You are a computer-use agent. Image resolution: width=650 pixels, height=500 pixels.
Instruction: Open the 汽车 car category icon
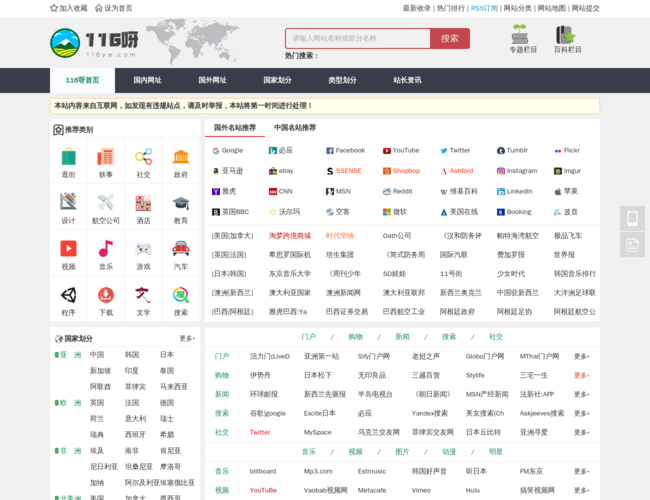(181, 248)
